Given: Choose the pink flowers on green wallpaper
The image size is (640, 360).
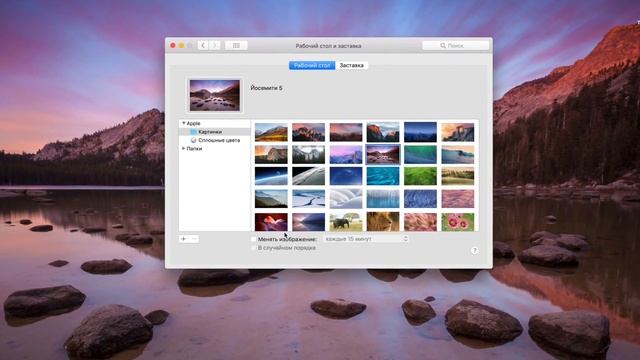Looking at the screenshot, I should (458, 222).
